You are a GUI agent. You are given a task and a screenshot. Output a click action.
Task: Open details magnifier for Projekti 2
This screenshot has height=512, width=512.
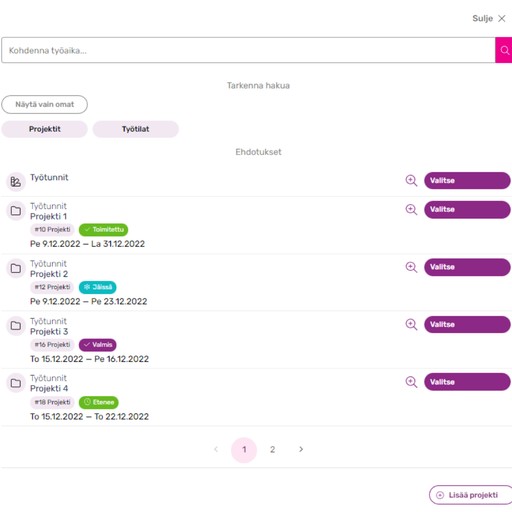[x=411, y=267]
